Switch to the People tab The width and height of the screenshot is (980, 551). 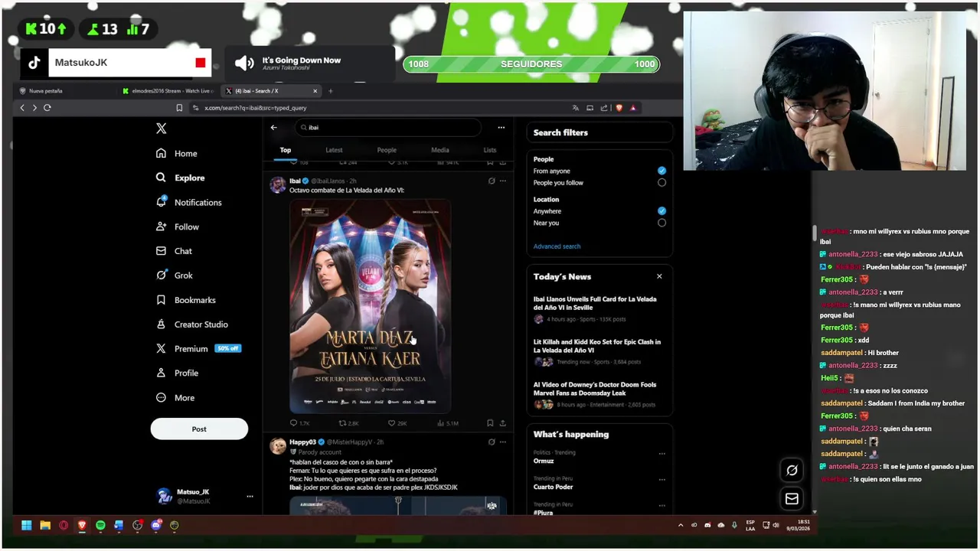point(387,150)
